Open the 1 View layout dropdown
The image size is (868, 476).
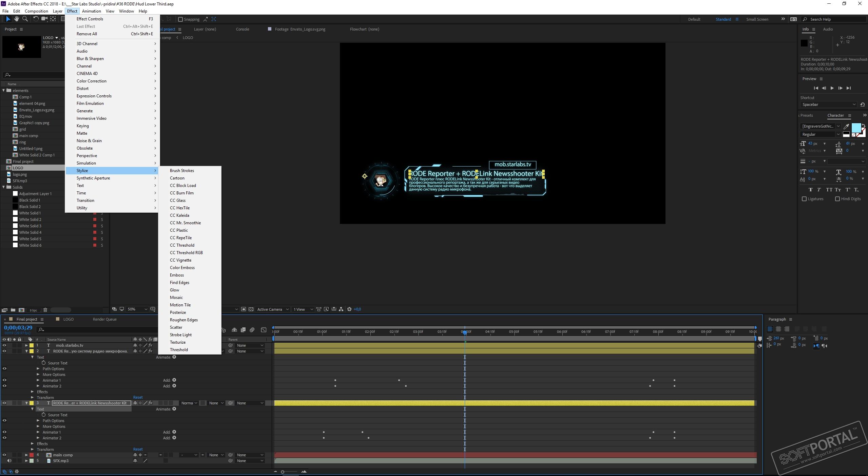tap(303, 309)
